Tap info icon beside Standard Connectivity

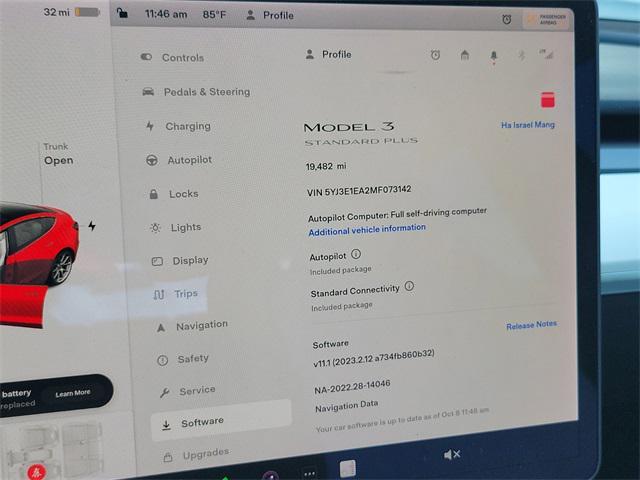[x=409, y=287]
